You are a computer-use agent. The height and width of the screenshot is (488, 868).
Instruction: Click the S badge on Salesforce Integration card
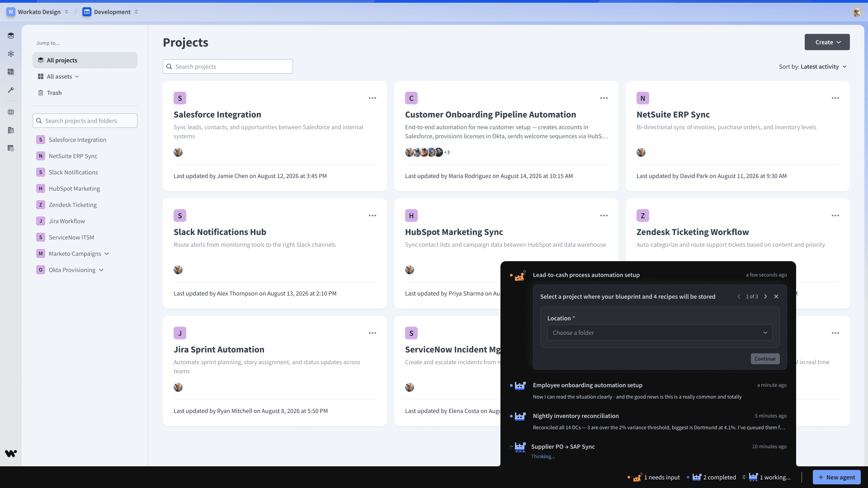pyautogui.click(x=180, y=98)
